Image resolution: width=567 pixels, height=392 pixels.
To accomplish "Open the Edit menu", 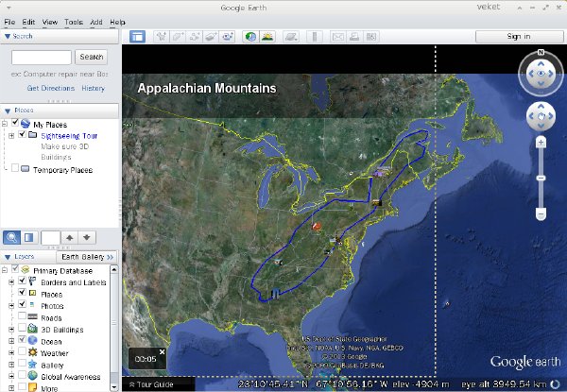I will click(28, 22).
